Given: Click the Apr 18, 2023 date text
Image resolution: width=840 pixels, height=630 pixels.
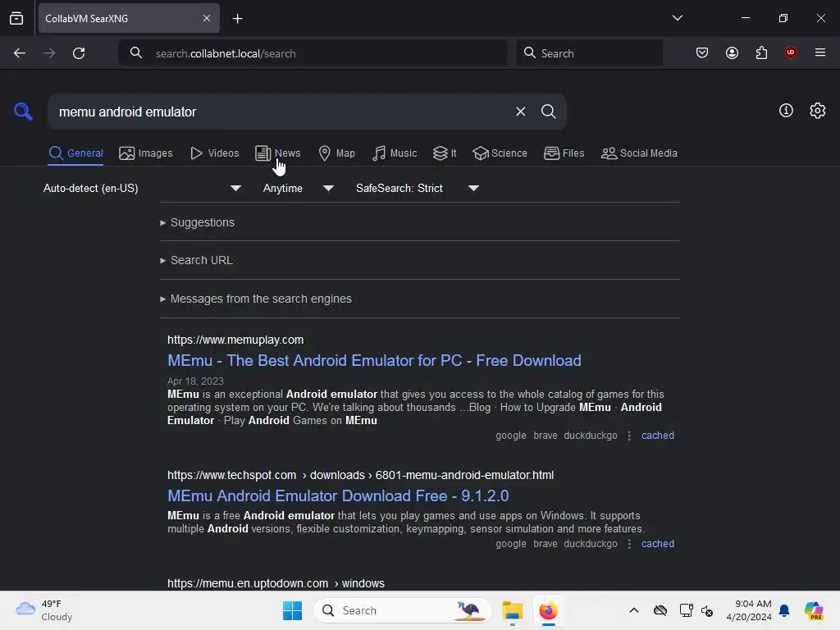Looking at the screenshot, I should (x=195, y=381).
